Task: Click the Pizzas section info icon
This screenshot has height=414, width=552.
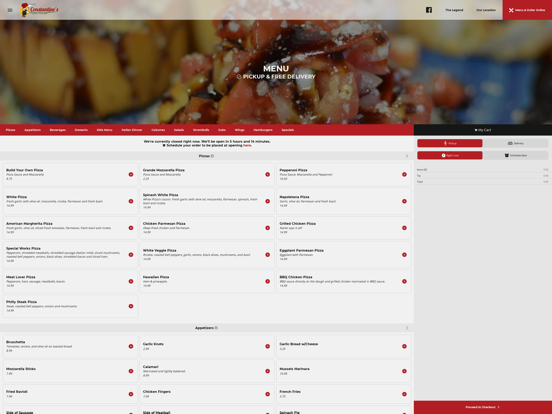Action: (x=212, y=156)
